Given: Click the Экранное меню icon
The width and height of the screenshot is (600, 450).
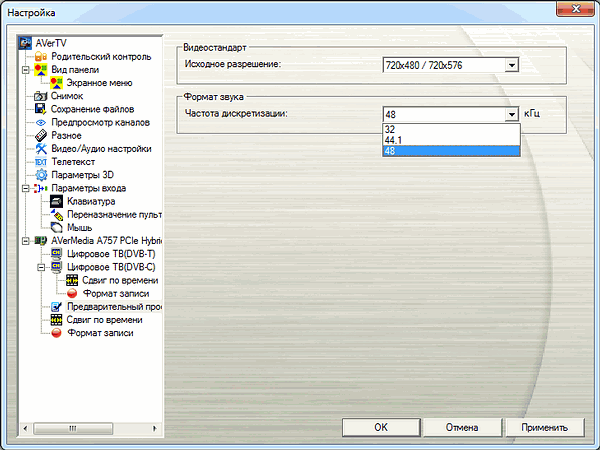Looking at the screenshot, I should 56,83.
